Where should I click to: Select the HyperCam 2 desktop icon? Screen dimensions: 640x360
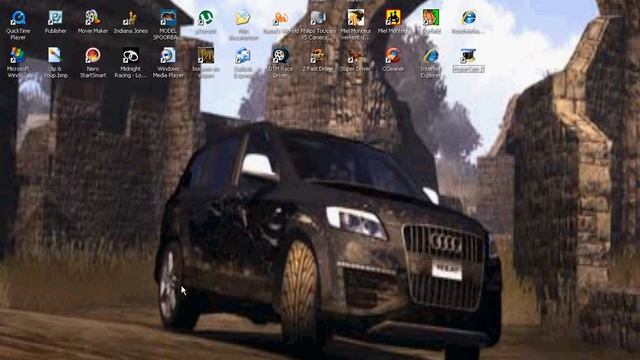469,56
